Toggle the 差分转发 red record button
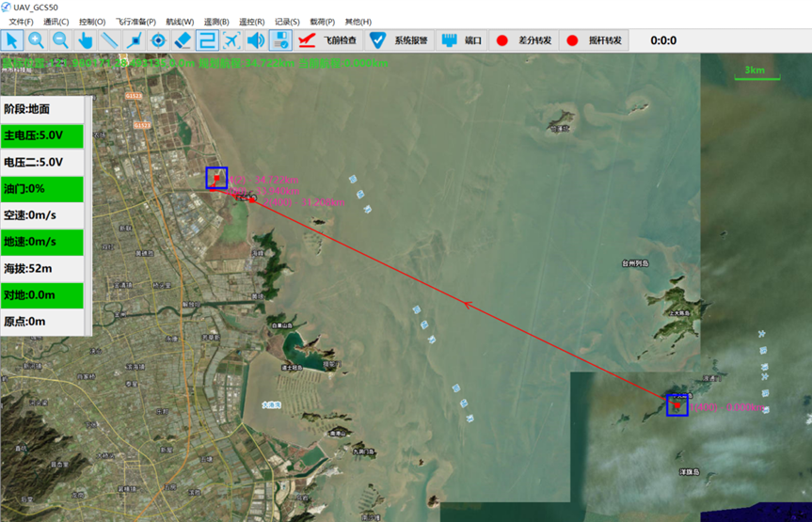Image resolution: width=812 pixels, height=522 pixels. [x=502, y=40]
